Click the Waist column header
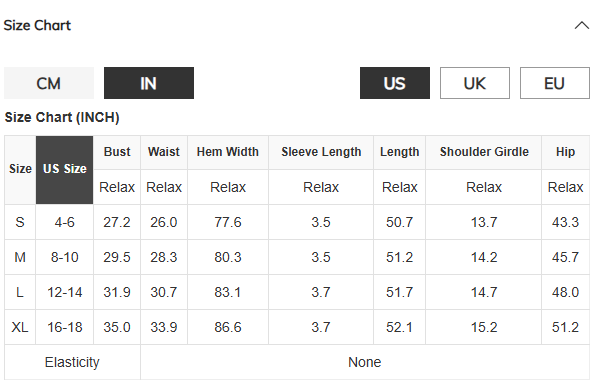605x383 pixels. point(164,152)
